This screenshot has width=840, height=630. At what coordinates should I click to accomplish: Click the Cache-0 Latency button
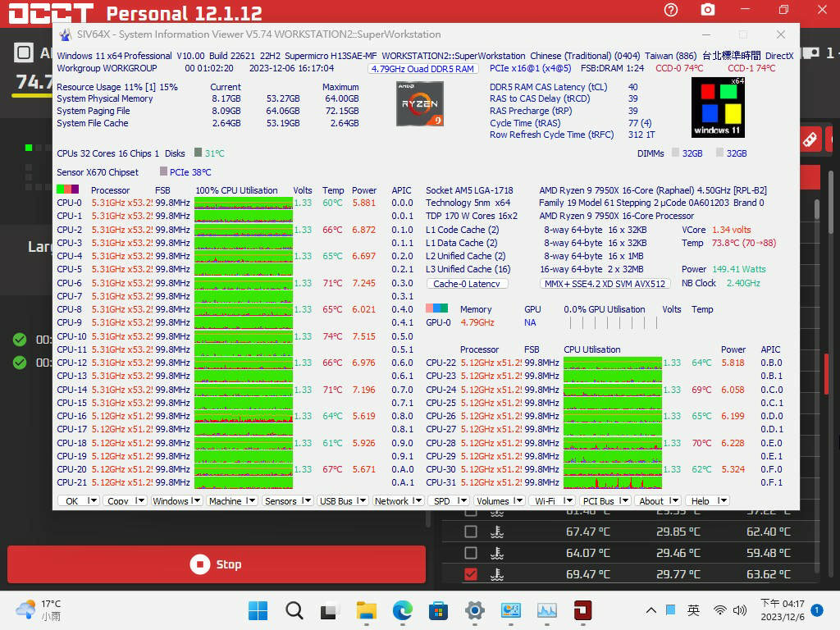tap(467, 283)
